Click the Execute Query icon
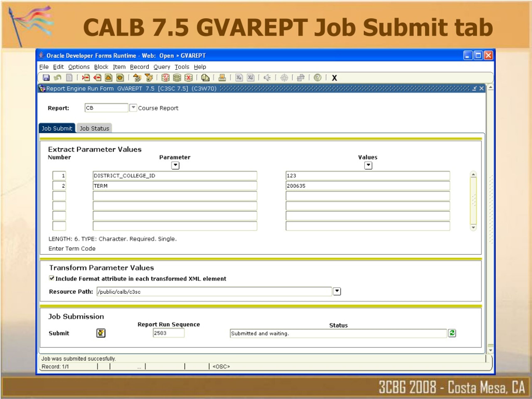Image resolution: width=532 pixels, height=399 pixels. click(177, 78)
